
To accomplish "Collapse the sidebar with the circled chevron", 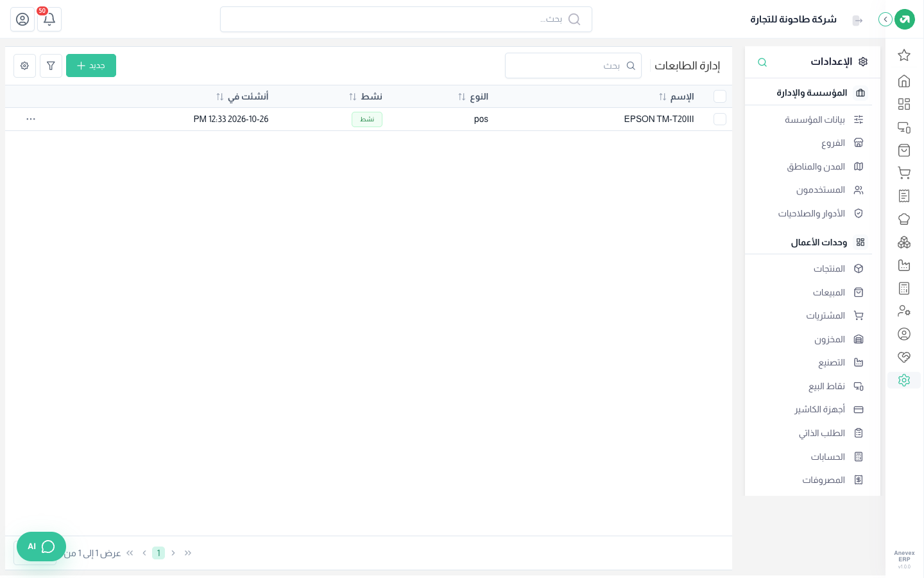I will click(x=886, y=19).
